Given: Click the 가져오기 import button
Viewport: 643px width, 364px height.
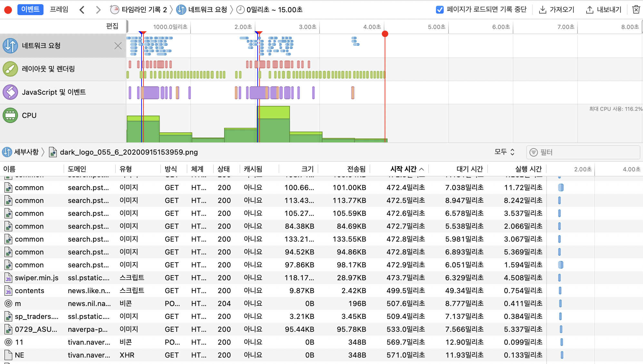Looking at the screenshot, I should pyautogui.click(x=557, y=10).
